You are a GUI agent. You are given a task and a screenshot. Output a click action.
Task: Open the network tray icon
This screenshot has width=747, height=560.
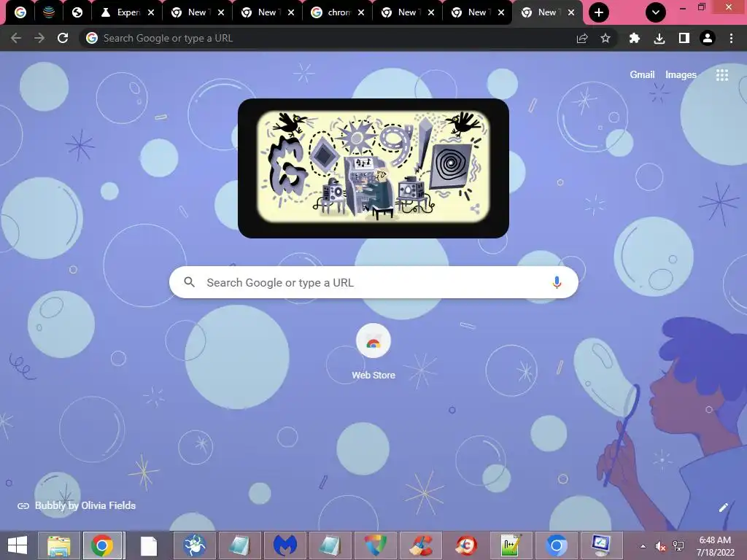(x=678, y=546)
